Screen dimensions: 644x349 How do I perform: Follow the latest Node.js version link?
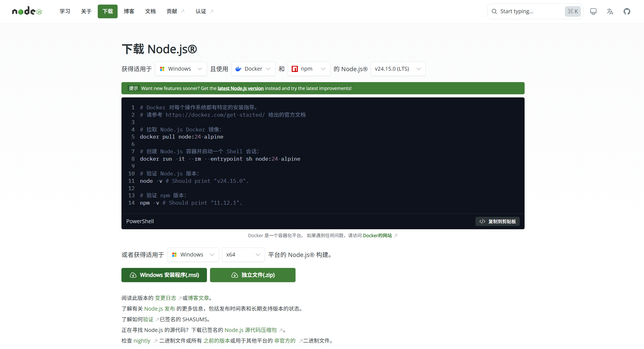240,88
